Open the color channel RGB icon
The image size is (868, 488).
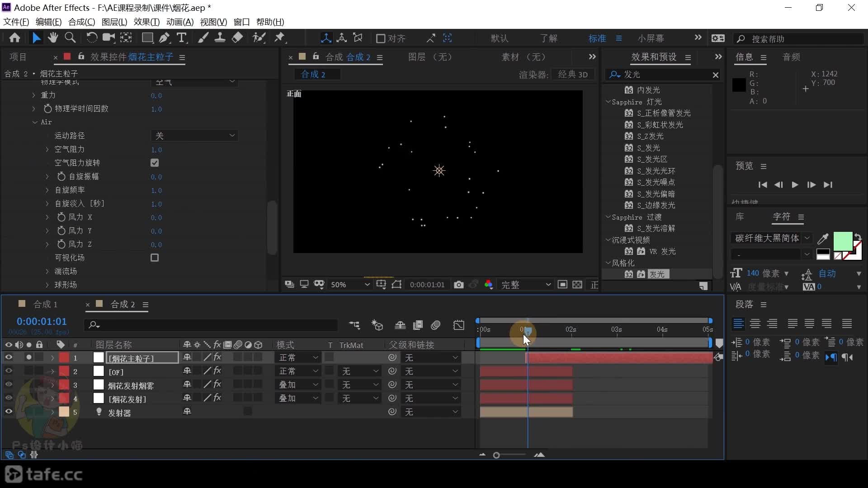point(489,285)
